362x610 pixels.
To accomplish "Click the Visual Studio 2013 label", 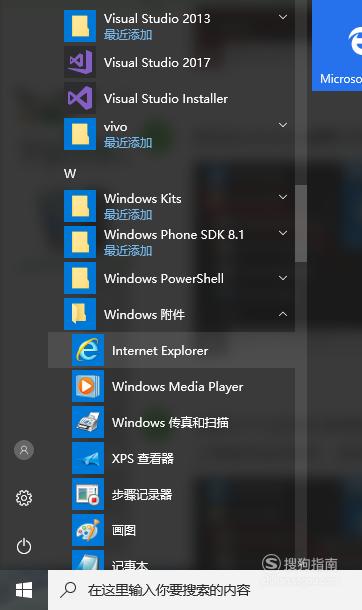I will (x=157, y=18).
